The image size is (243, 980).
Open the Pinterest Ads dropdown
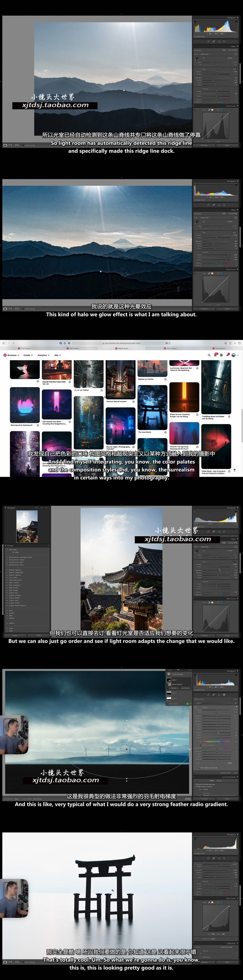click(57, 355)
